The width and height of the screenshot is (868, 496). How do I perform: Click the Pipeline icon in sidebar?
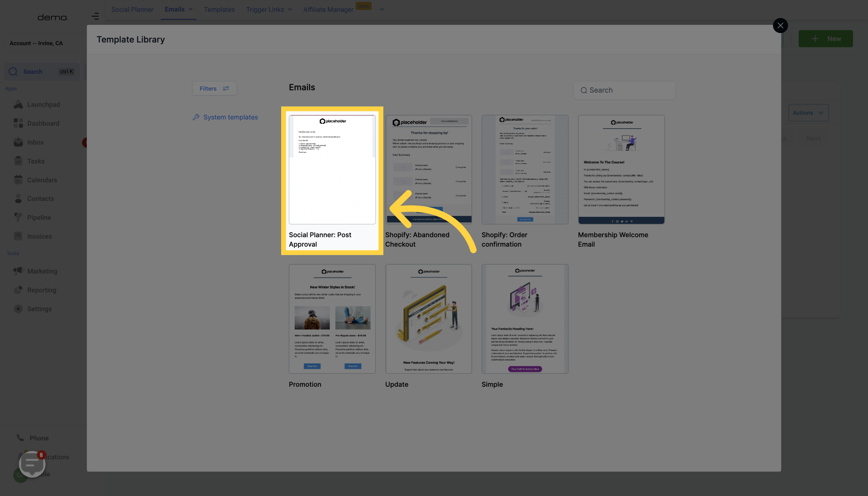pos(17,217)
